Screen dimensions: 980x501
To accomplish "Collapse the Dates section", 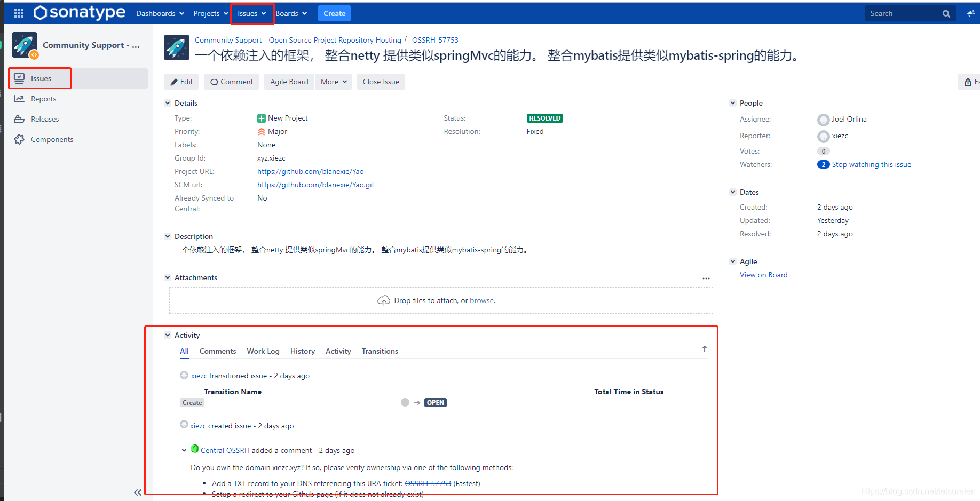I will tap(733, 192).
